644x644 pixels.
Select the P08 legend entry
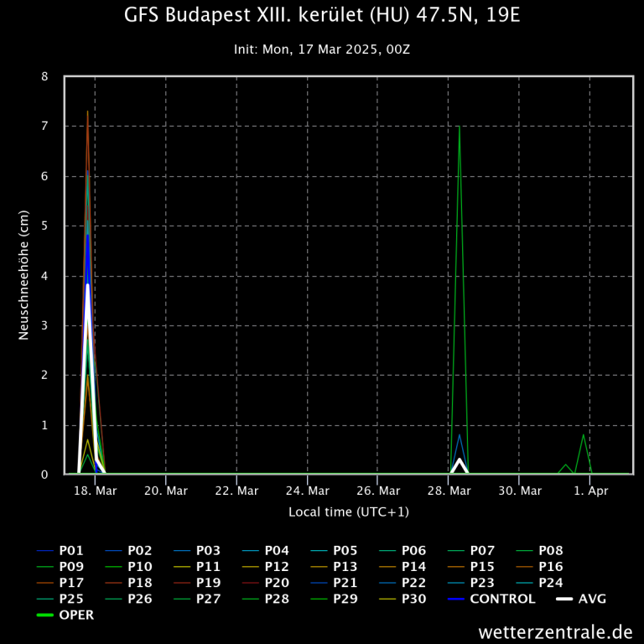tap(550, 551)
